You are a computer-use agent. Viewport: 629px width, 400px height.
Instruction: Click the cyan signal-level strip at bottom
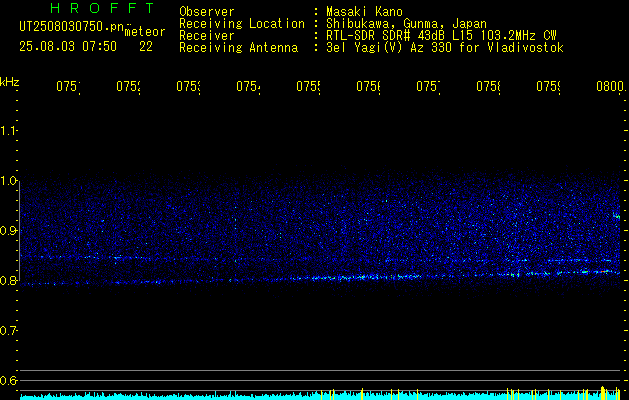pyautogui.click(x=322, y=396)
